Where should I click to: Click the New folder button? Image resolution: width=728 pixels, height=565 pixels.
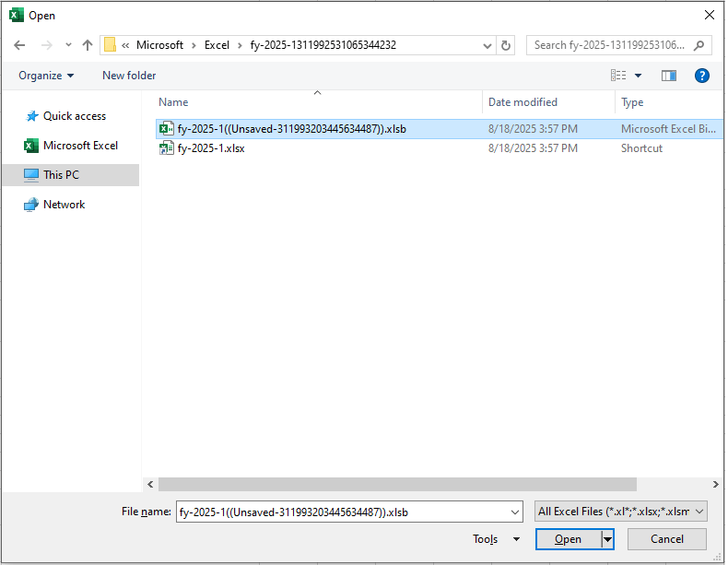click(x=129, y=76)
